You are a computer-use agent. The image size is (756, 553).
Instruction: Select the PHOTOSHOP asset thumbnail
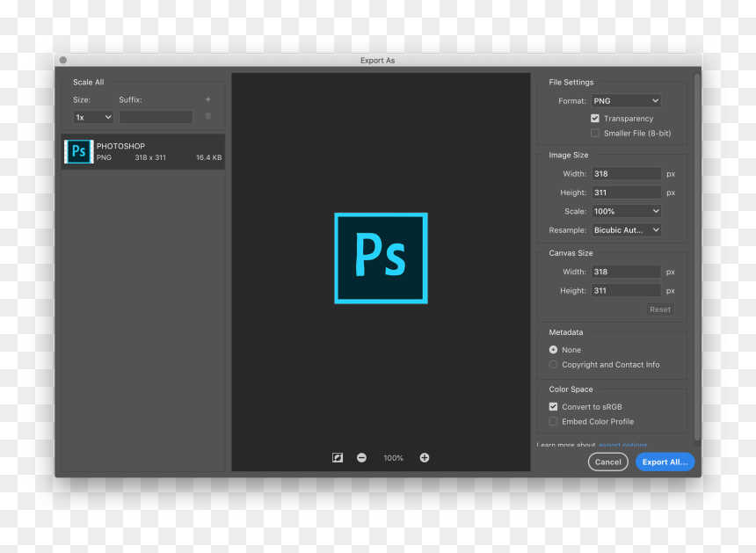[78, 151]
